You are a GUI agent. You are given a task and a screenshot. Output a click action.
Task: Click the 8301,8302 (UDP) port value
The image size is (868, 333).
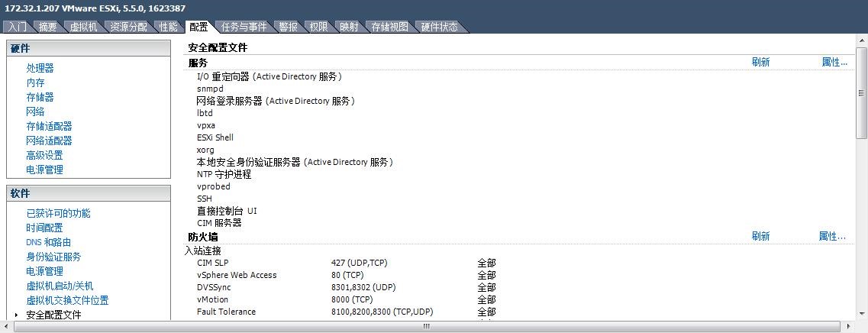[x=363, y=287]
